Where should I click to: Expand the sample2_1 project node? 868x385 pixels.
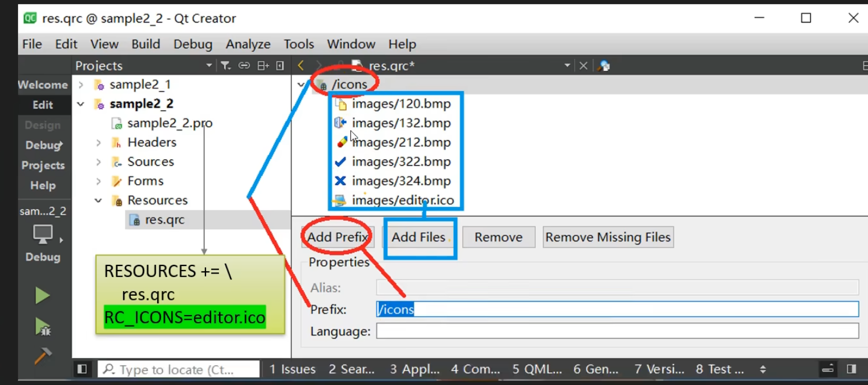[81, 85]
